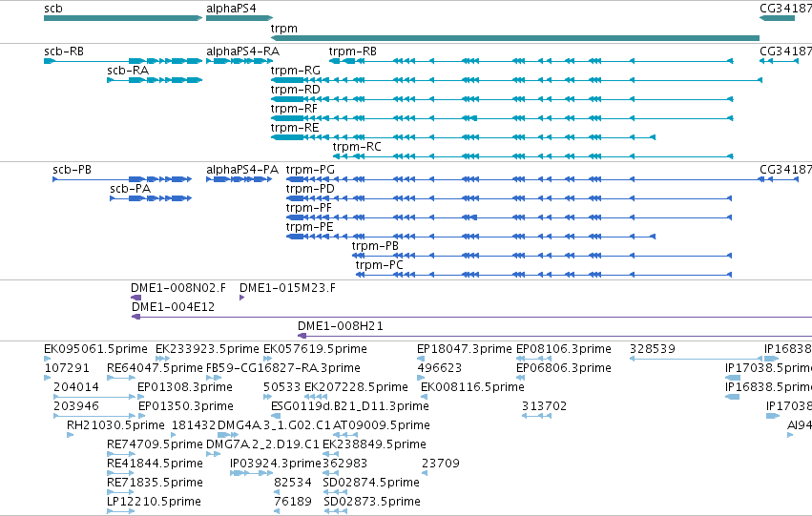Click the RH21030.5prime EST label
Viewport: 812px width, 516px height.
pyautogui.click(x=115, y=426)
